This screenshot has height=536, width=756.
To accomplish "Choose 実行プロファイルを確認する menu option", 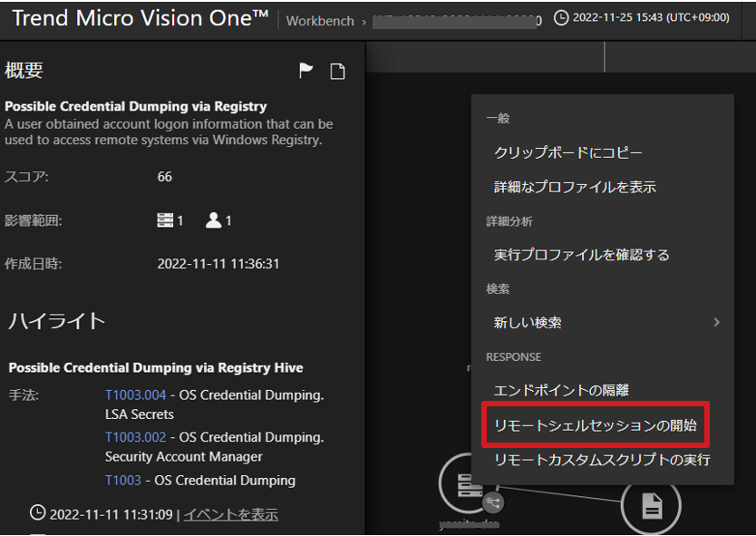I will (x=581, y=255).
